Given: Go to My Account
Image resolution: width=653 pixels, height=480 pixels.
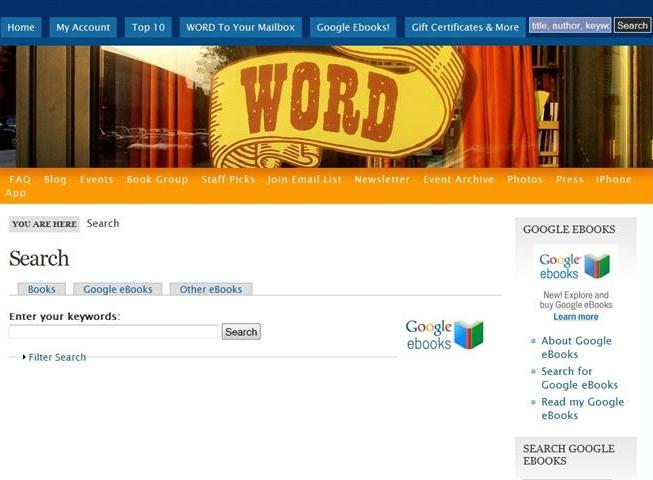Looking at the screenshot, I should coord(83,27).
